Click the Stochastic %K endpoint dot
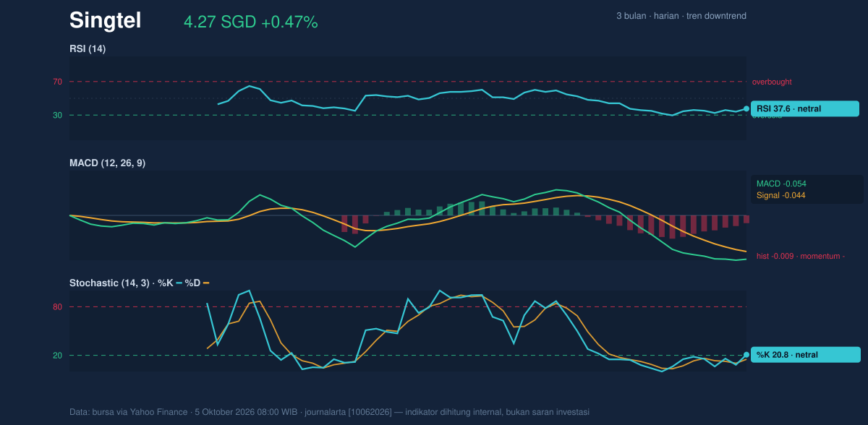868x425 pixels. pos(746,355)
